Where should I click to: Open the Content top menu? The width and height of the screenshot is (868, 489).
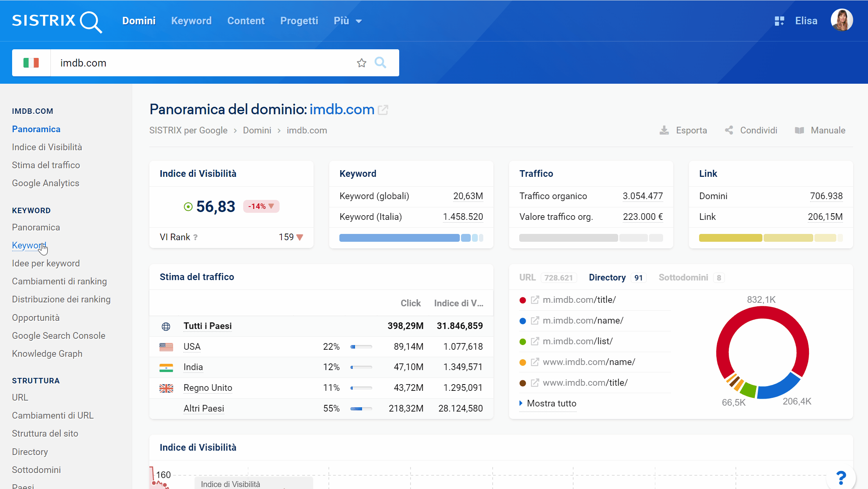point(246,21)
